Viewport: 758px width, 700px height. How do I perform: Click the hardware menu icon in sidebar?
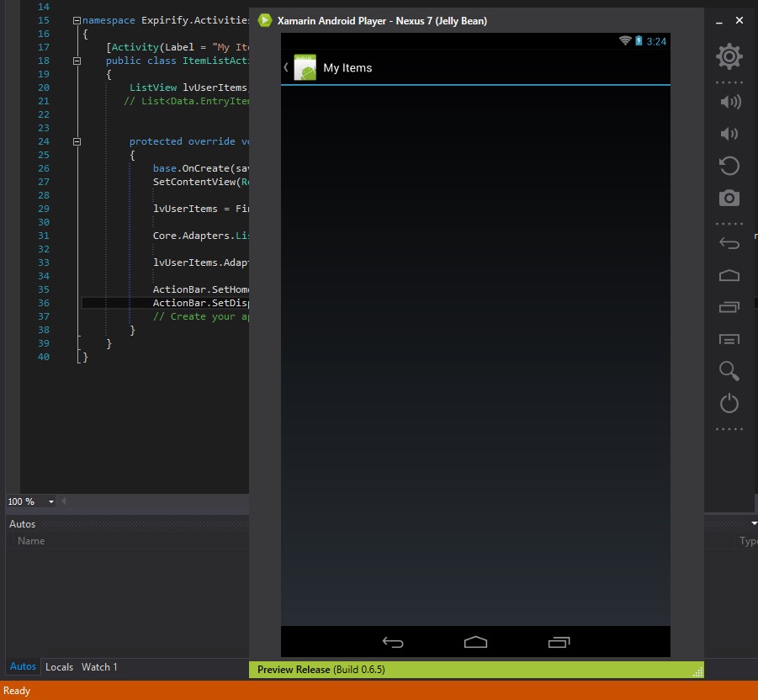(729, 339)
